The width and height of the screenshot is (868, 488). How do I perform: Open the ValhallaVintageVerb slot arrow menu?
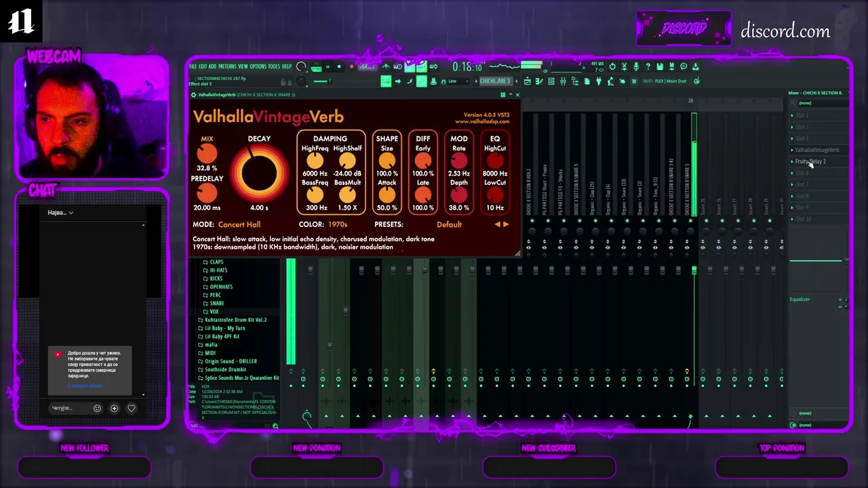click(792, 150)
